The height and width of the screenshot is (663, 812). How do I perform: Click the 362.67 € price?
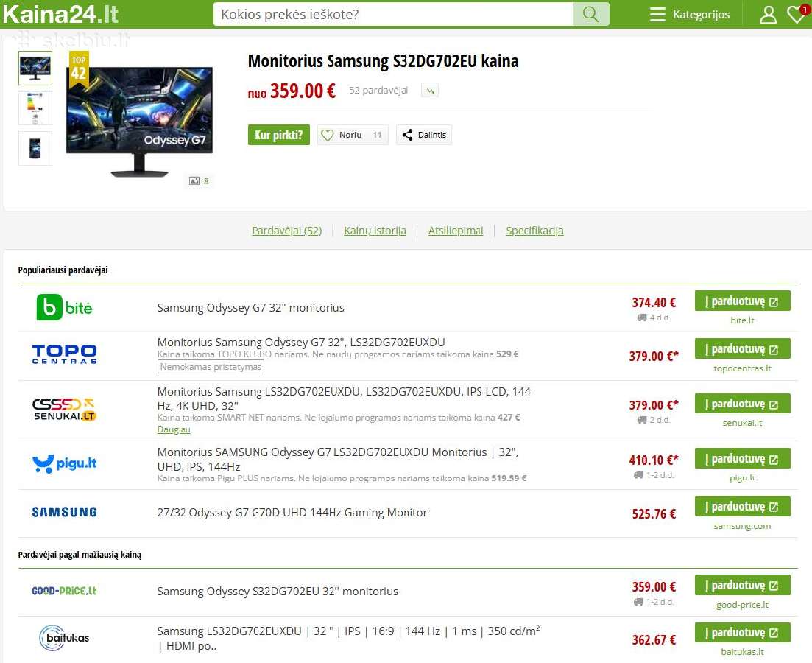click(x=654, y=639)
